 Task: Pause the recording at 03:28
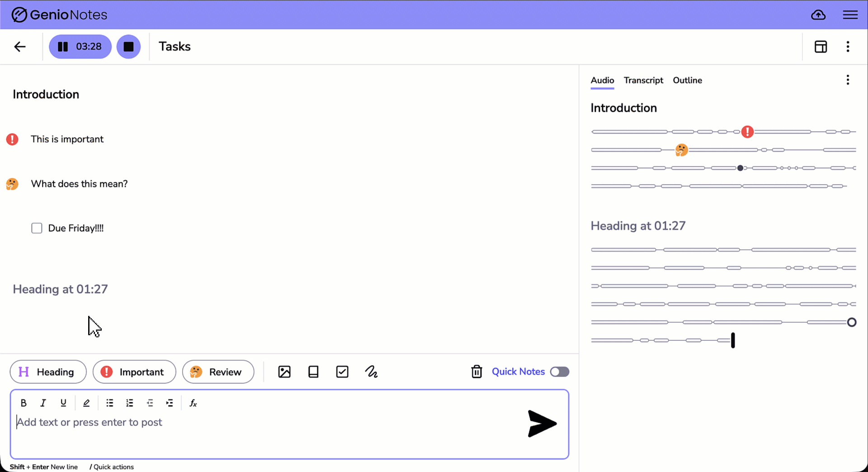point(80,47)
